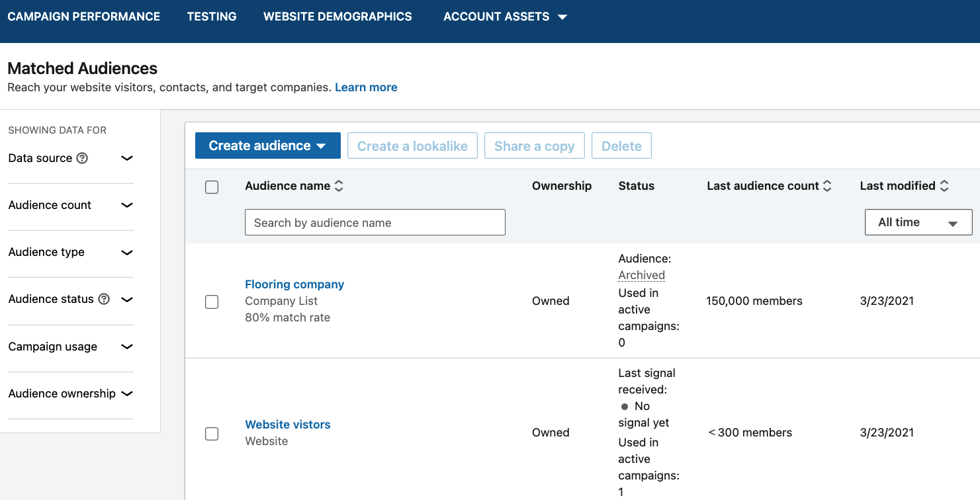This screenshot has height=500, width=980.
Task: Sort by Audience name arrows icon
Action: click(339, 186)
